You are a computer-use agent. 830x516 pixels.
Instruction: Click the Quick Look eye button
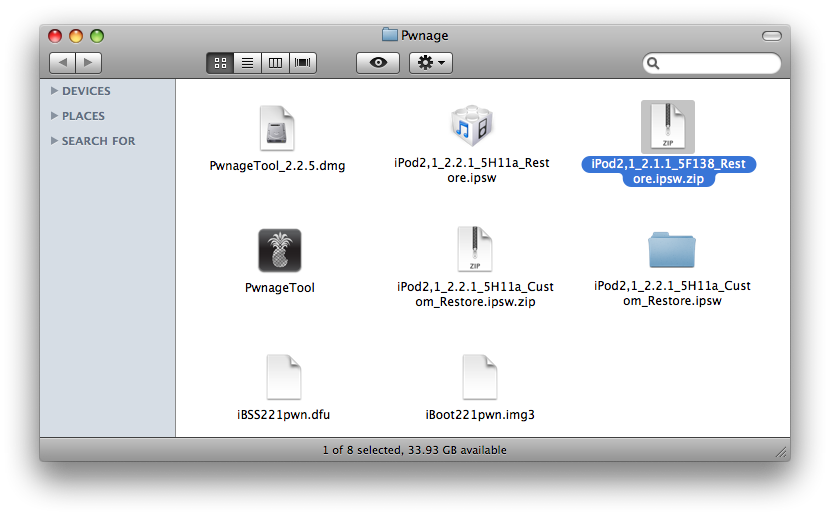pos(378,63)
